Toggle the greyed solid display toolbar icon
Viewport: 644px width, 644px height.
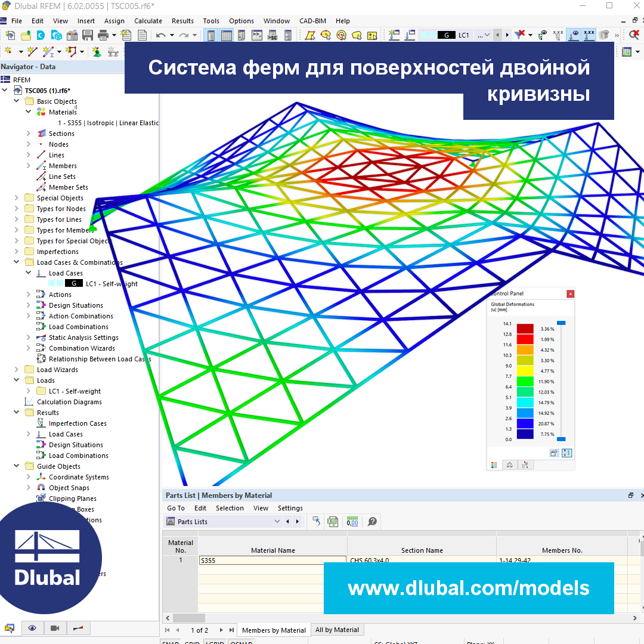pos(603,35)
